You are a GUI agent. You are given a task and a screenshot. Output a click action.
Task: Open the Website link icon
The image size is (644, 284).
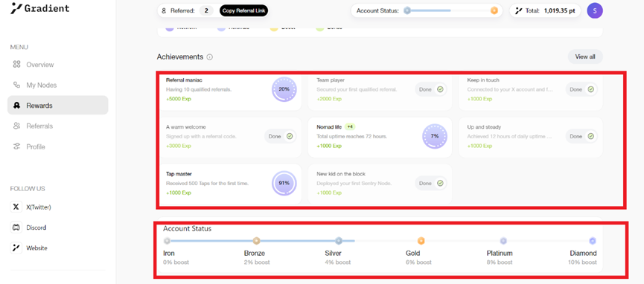click(x=16, y=248)
